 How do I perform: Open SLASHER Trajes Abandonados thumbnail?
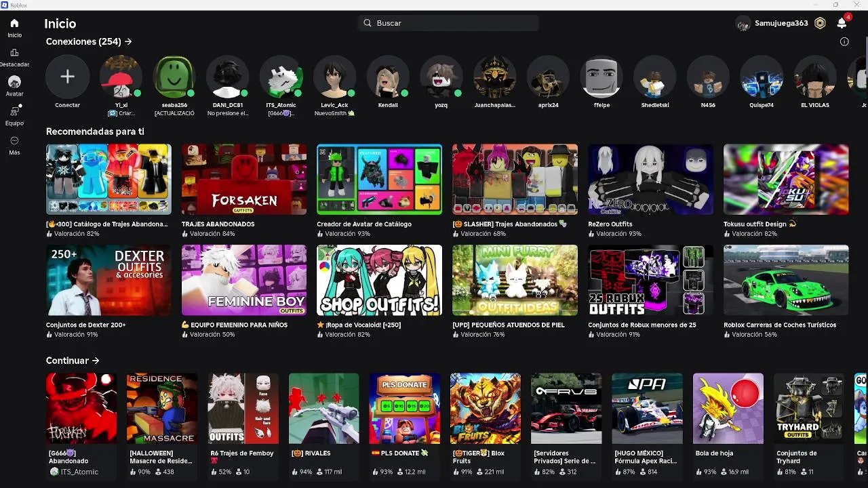coord(515,179)
